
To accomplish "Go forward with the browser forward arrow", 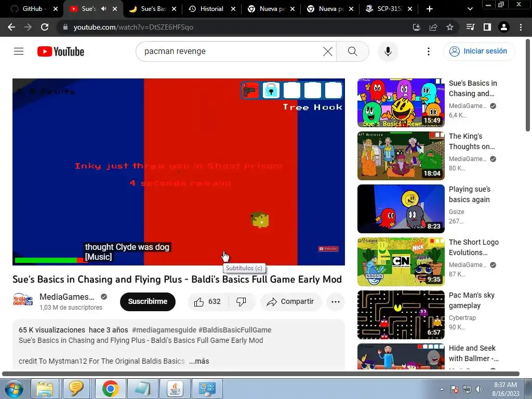I will (28, 27).
